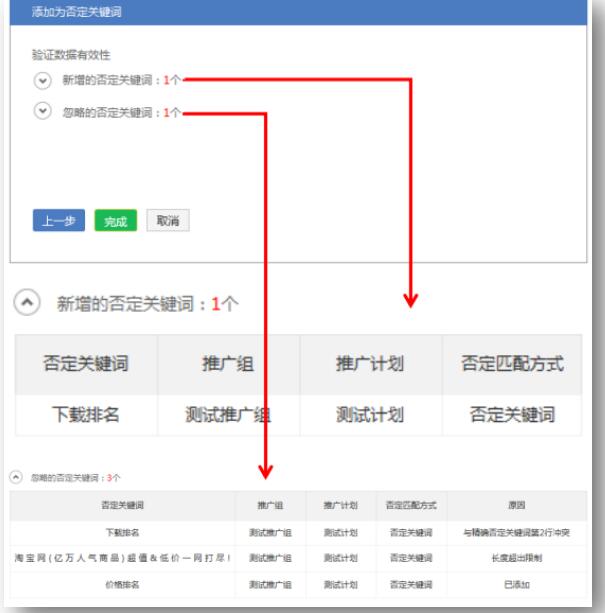
Task: Click 否定匹配方式 header in large table
Action: pos(512,364)
